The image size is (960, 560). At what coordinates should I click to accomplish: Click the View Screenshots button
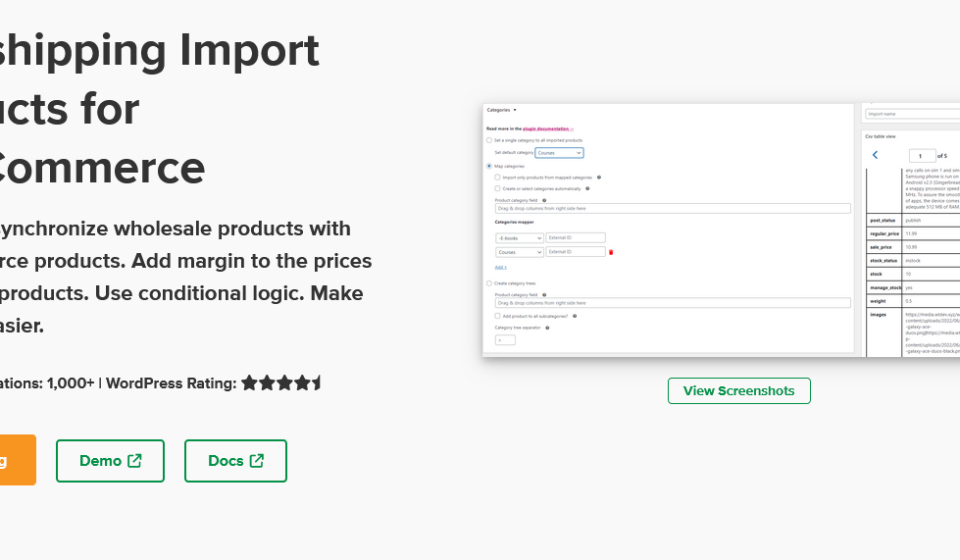(x=739, y=390)
